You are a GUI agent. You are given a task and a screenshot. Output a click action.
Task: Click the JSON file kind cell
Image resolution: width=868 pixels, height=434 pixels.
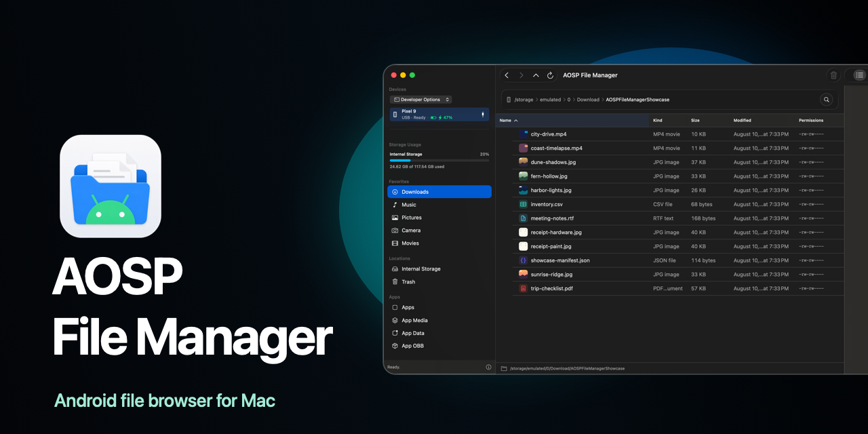tap(665, 260)
